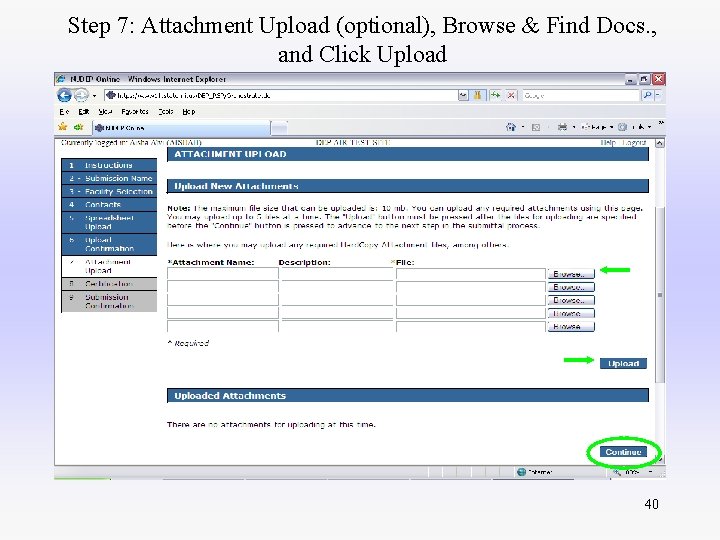Open the recent pages dropdown beside Forward
Viewport: 720px width, 540px height.
94,96
